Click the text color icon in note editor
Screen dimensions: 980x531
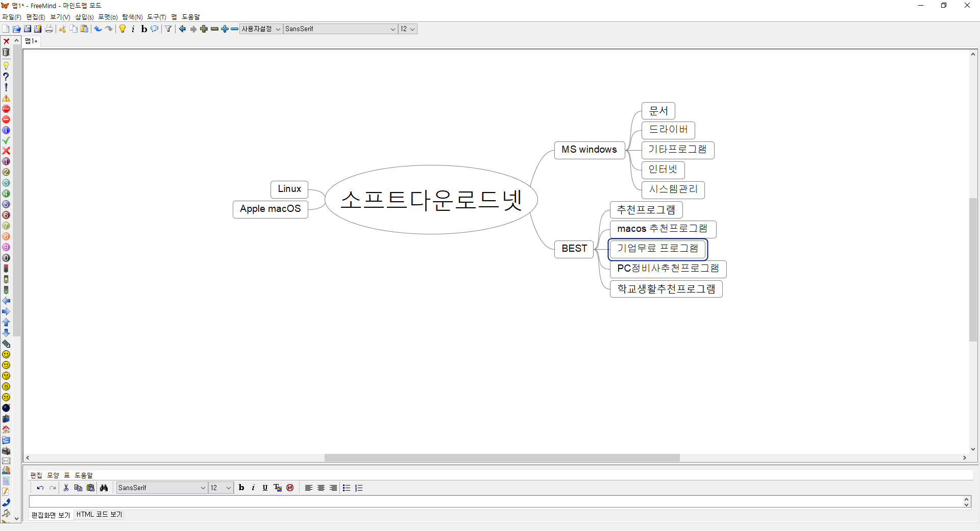tap(278, 488)
